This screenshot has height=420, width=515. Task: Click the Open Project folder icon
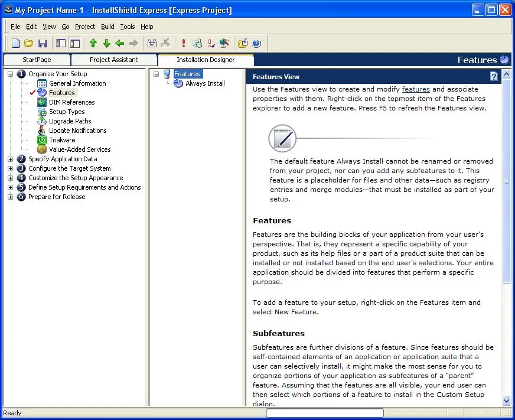(29, 43)
